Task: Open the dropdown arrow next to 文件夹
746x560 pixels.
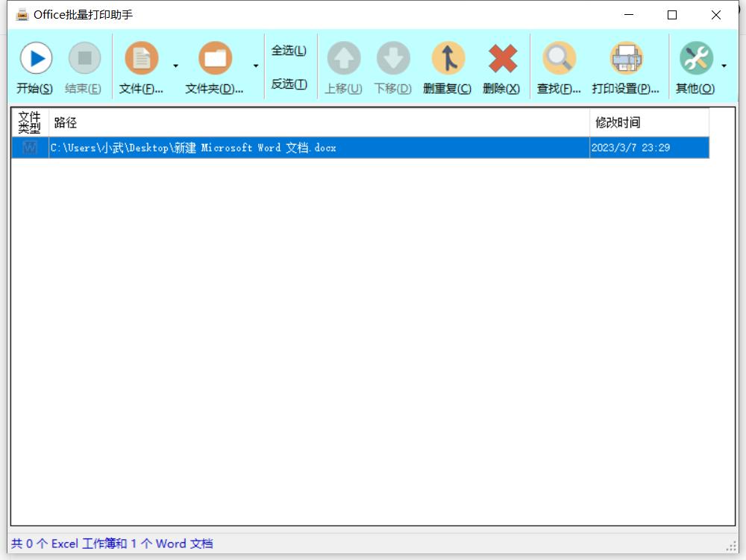Action: coord(254,66)
